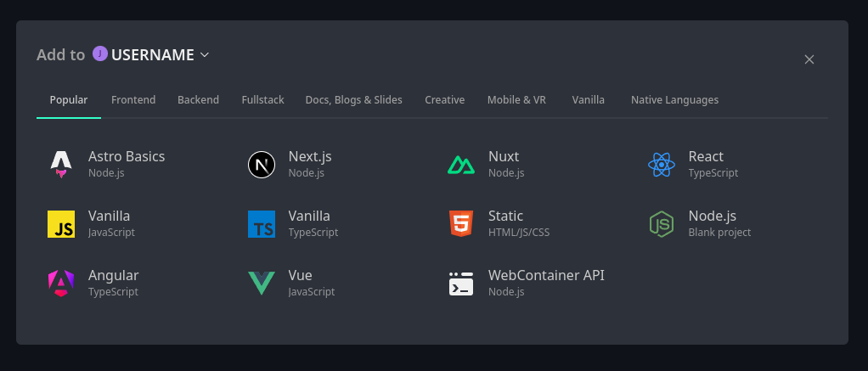This screenshot has width=868, height=371.
Task: Click the 'Add to' heading text
Action: click(x=61, y=55)
